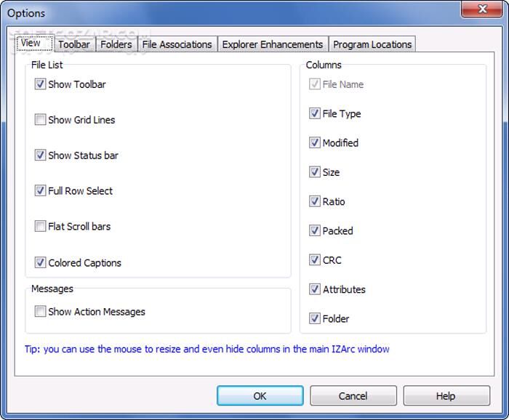Uncheck Colored Captions option
This screenshot has width=509, height=420.
tap(40, 263)
